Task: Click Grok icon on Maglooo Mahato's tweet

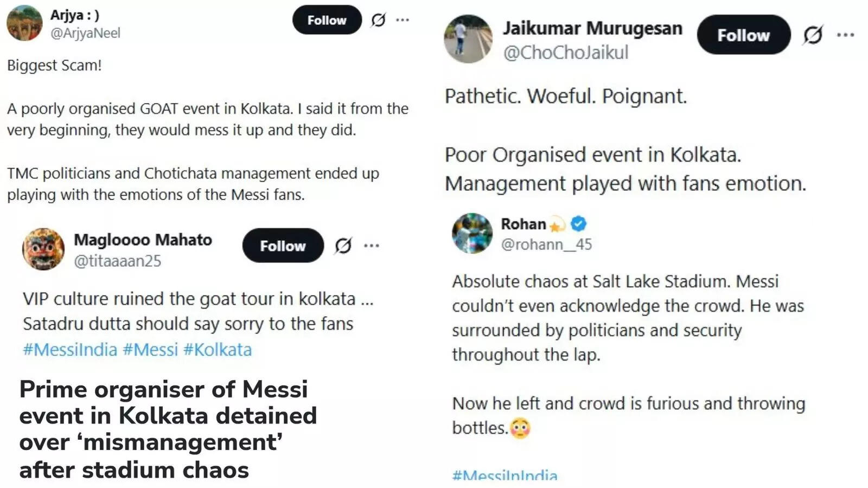Action: click(x=343, y=246)
